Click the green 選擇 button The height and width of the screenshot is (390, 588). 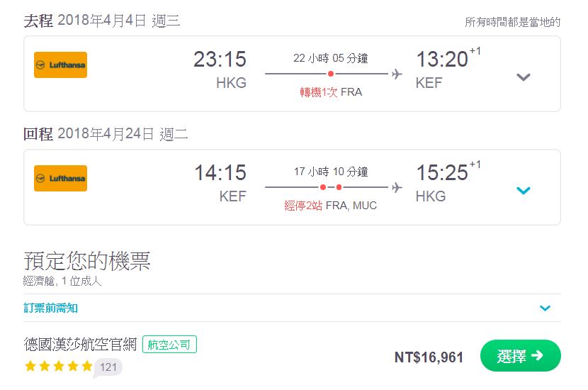point(520,355)
